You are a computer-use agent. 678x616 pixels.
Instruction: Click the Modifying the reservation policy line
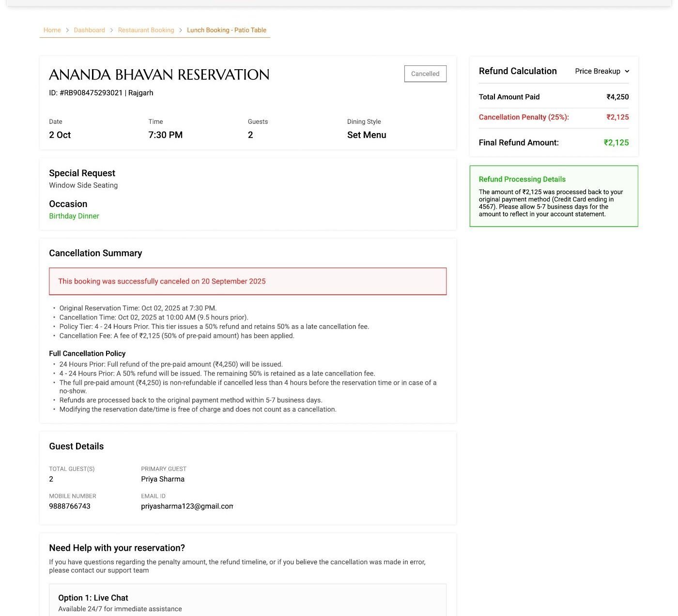198,409
